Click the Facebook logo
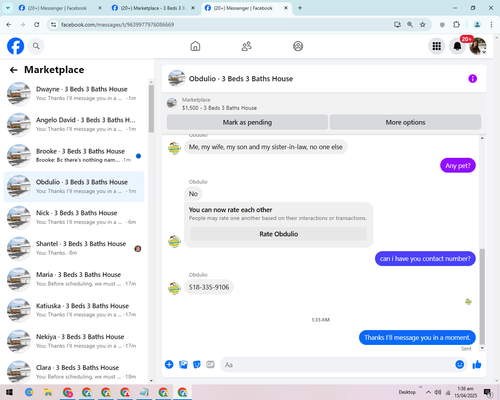 (x=15, y=46)
